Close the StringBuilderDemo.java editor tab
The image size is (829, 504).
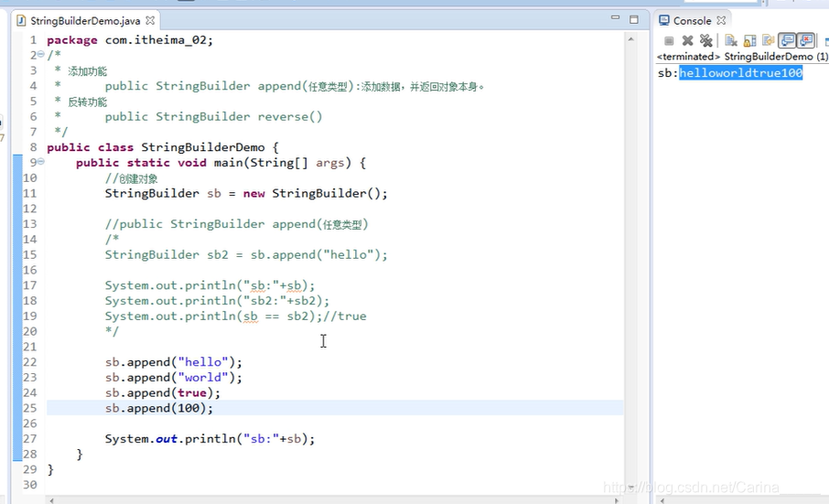tap(150, 21)
